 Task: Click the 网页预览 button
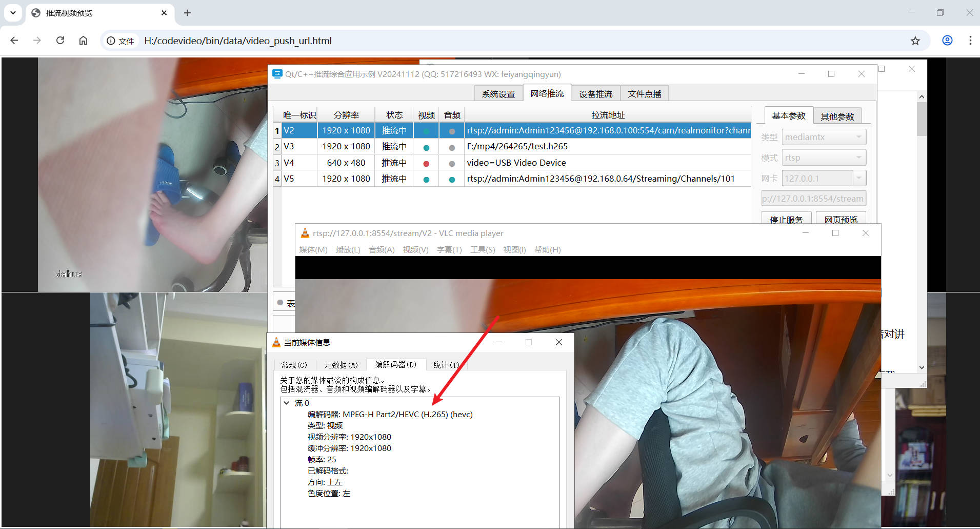pyautogui.click(x=841, y=218)
